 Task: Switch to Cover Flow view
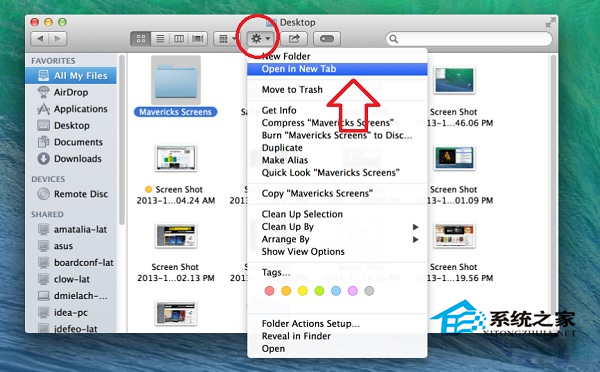pyautogui.click(x=197, y=39)
